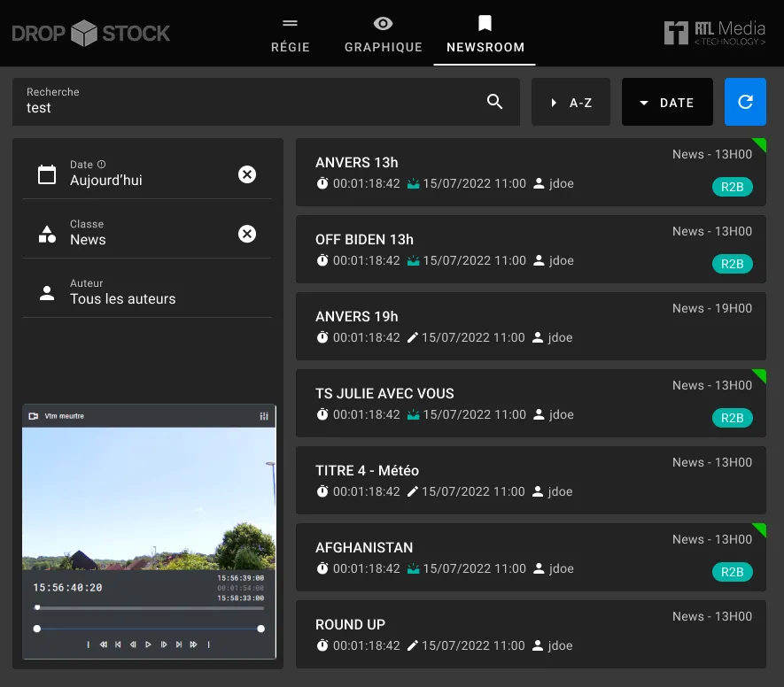Screen dimensions: 784x687
Task: Click the calendar icon in Date filter
Action: tap(47, 174)
